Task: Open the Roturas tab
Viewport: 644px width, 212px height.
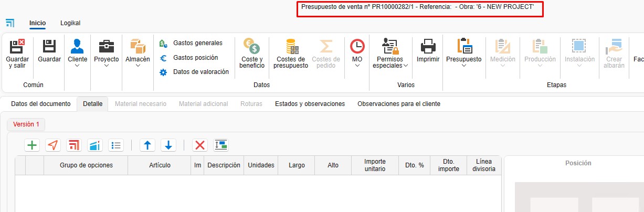Action: (251, 104)
